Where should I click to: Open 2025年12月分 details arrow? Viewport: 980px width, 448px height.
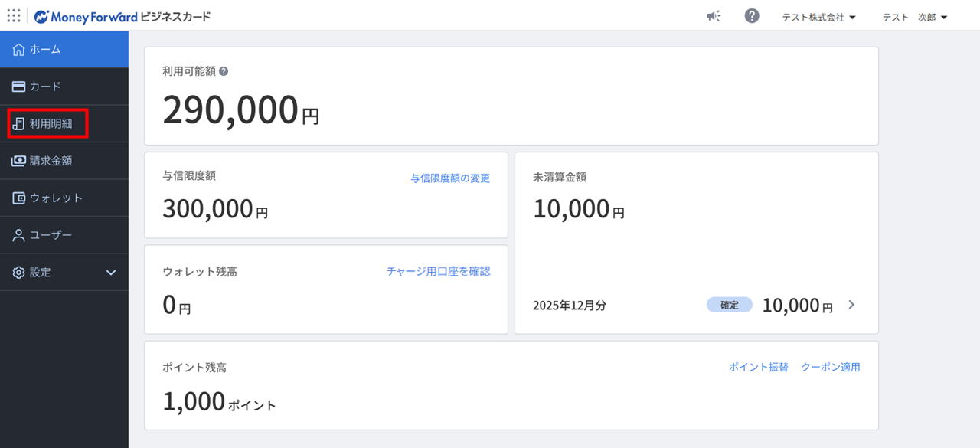(851, 305)
